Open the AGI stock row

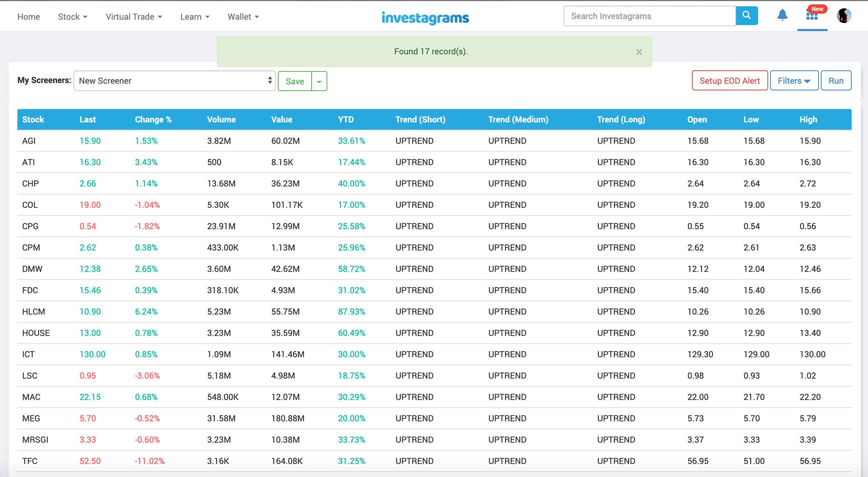pyautogui.click(x=434, y=141)
